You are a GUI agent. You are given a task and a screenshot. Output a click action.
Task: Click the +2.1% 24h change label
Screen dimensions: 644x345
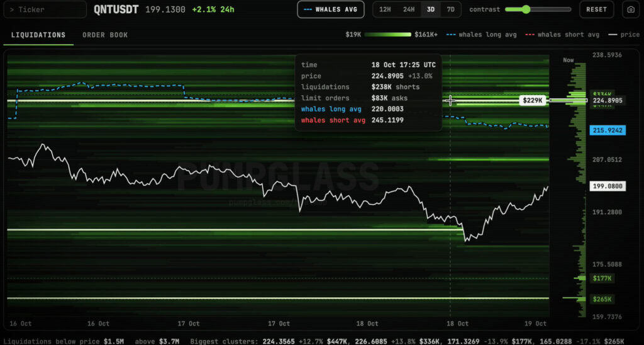pos(213,9)
